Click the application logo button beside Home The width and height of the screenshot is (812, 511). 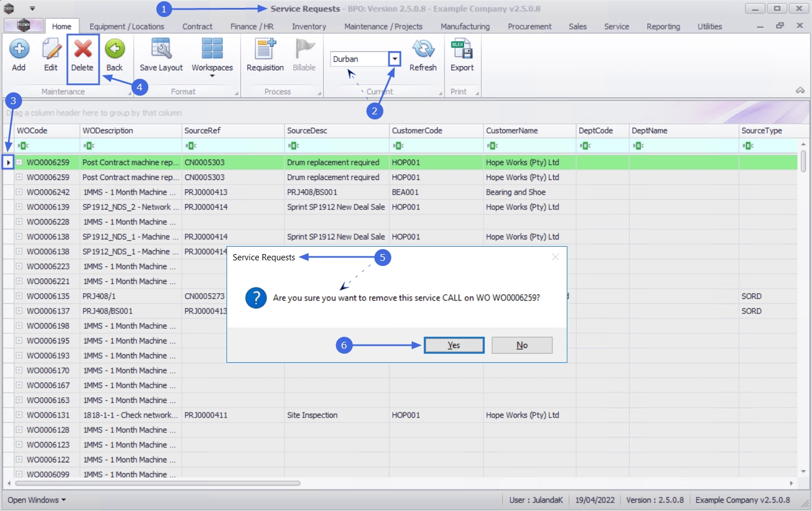tap(23, 25)
